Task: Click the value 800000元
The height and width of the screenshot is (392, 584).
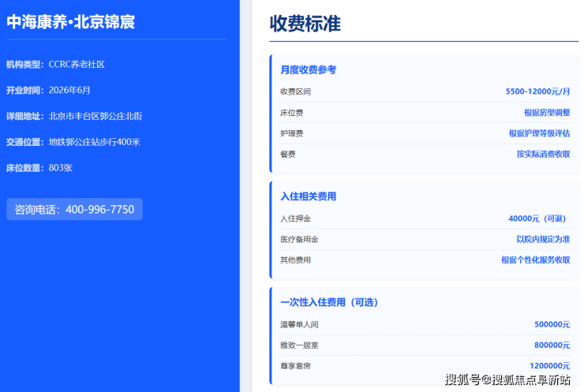Action: 552,345
